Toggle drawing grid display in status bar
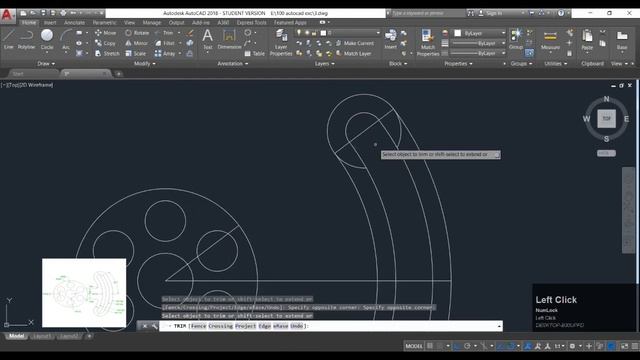 pyautogui.click(x=430, y=346)
